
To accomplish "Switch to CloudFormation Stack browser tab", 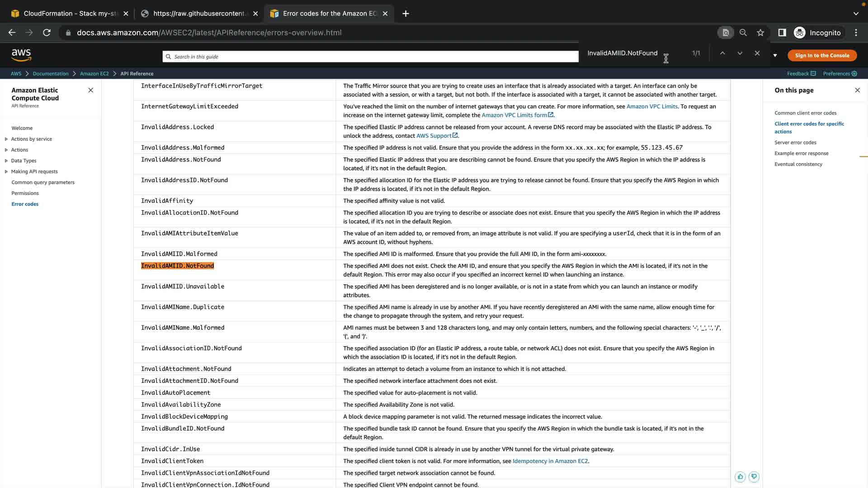I will pyautogui.click(x=68, y=14).
